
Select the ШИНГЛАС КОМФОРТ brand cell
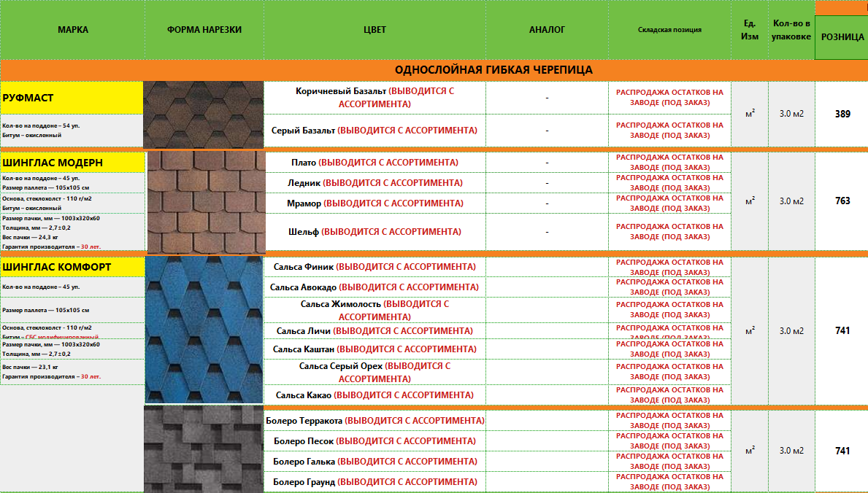[x=72, y=267]
